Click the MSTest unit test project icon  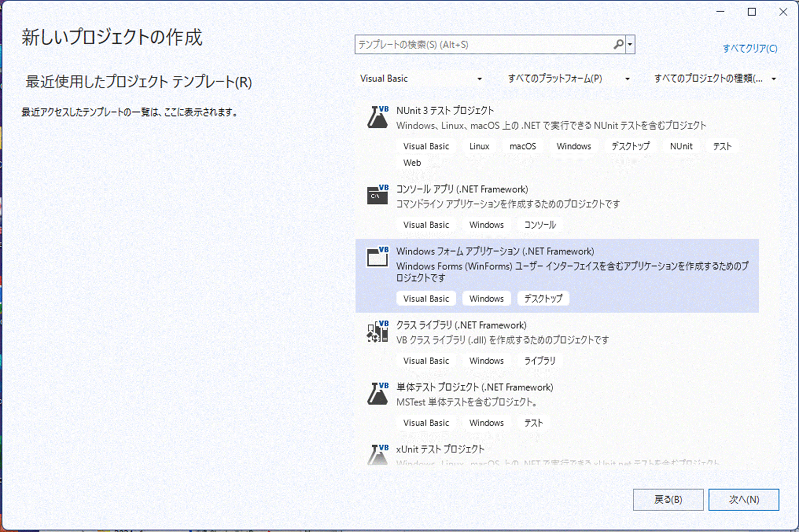click(377, 394)
